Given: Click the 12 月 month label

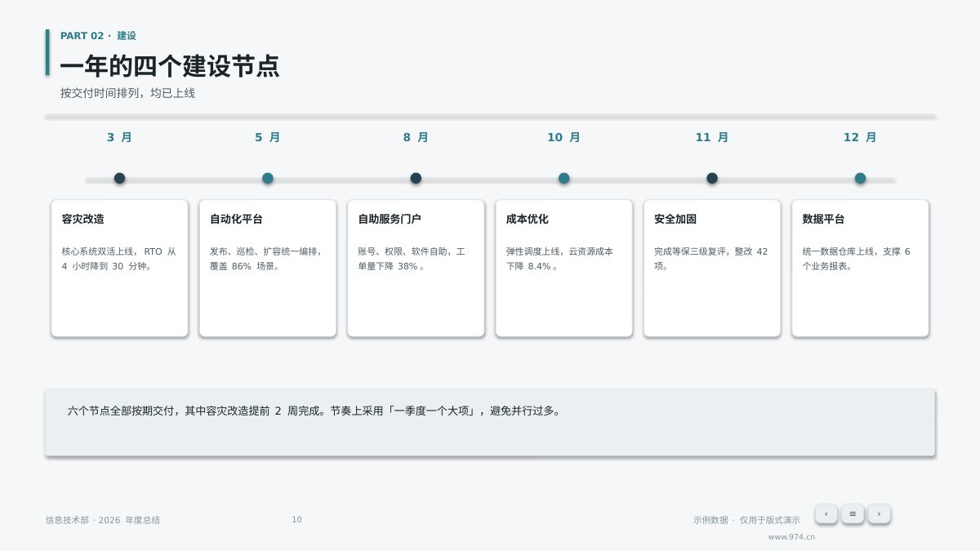Looking at the screenshot, I should (860, 137).
